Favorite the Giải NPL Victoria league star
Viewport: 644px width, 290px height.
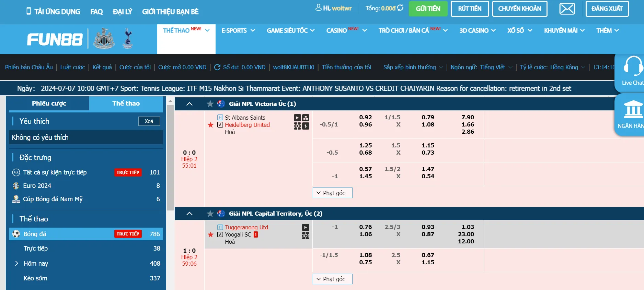210,104
